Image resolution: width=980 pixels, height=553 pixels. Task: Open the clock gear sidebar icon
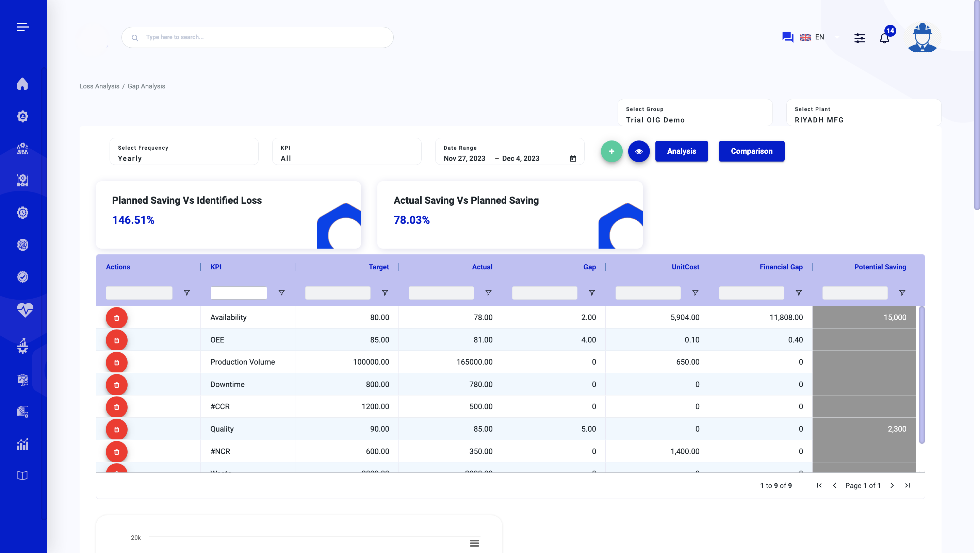click(22, 213)
